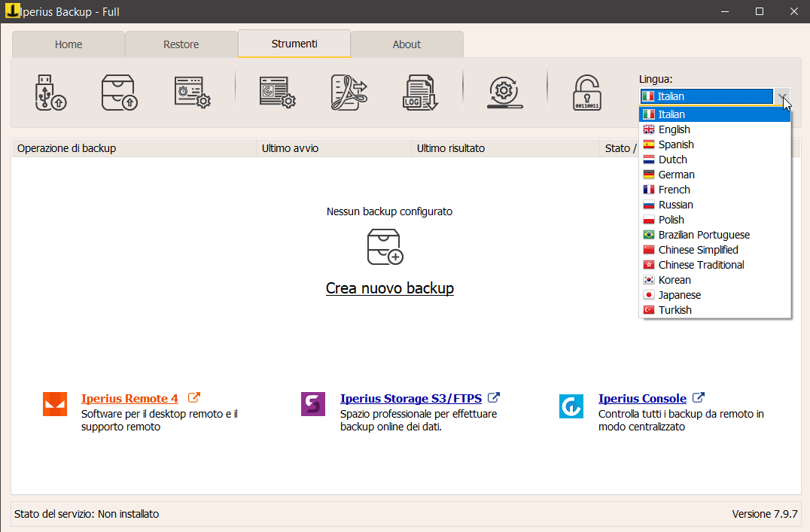Viewport: 810px width, 532px height.
Task: Pick Dutch in the language list
Action: click(715, 159)
